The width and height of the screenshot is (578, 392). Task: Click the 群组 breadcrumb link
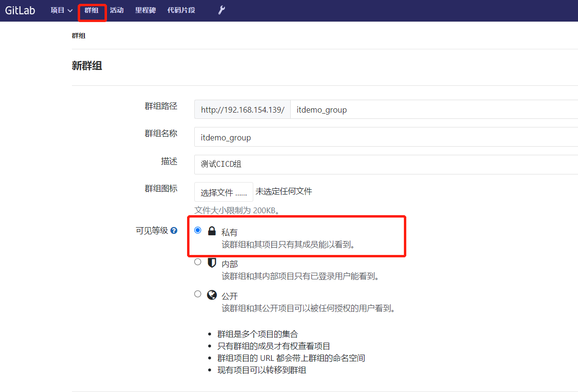click(x=79, y=35)
